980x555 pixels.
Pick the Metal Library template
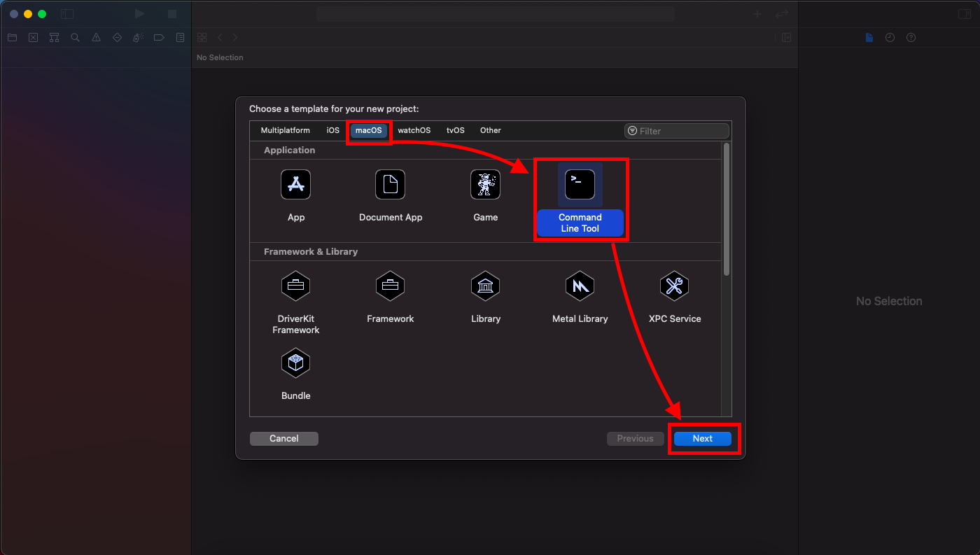tap(580, 297)
